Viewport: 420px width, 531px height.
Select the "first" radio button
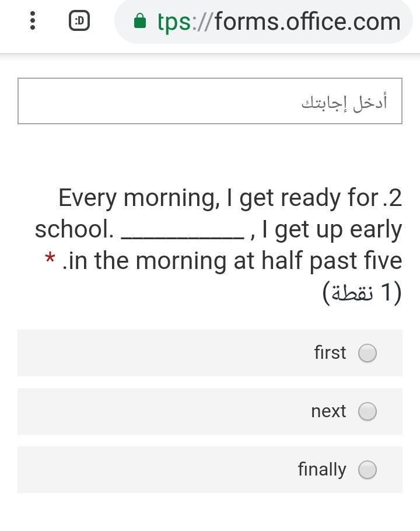pyautogui.click(x=367, y=353)
